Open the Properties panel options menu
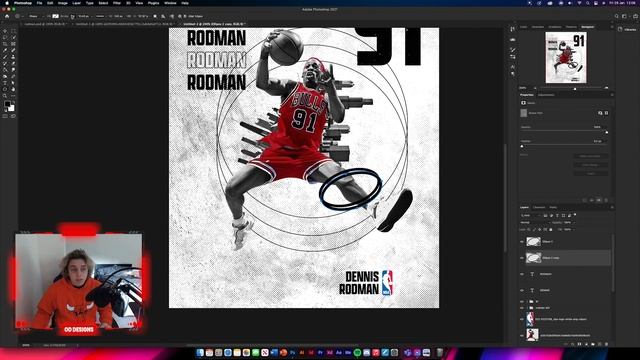Viewport: 640px width, 360px height. [x=611, y=95]
